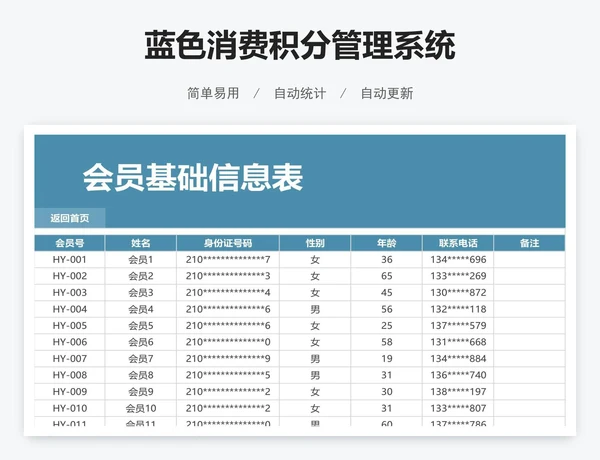This screenshot has width=600, height=460.
Task: Click empty 备注 cell for HY-001
Action: point(530,259)
